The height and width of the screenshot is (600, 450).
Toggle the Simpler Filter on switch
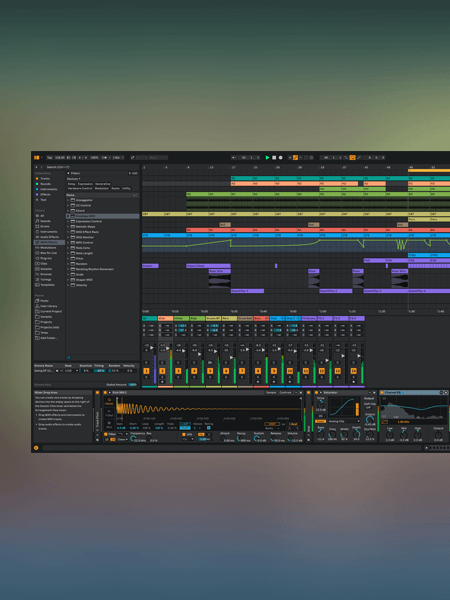106,434
